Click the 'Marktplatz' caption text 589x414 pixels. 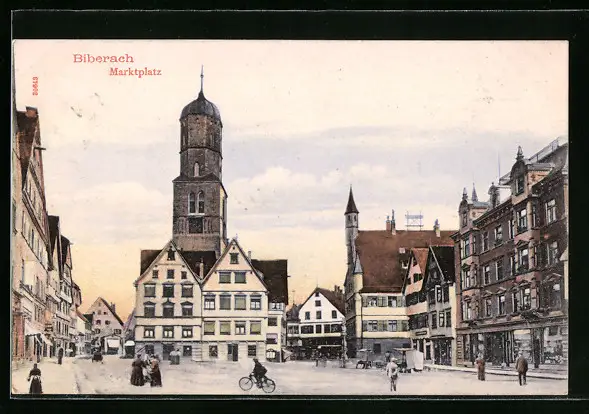[135, 72]
